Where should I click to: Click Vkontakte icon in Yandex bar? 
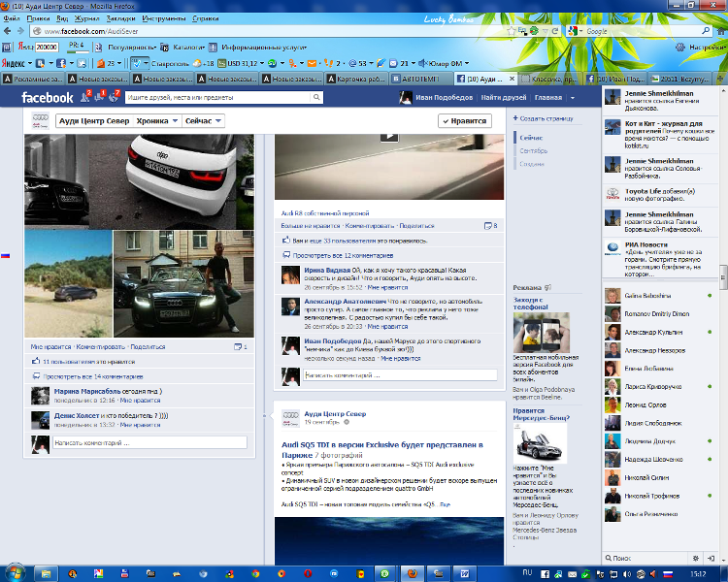40,63
